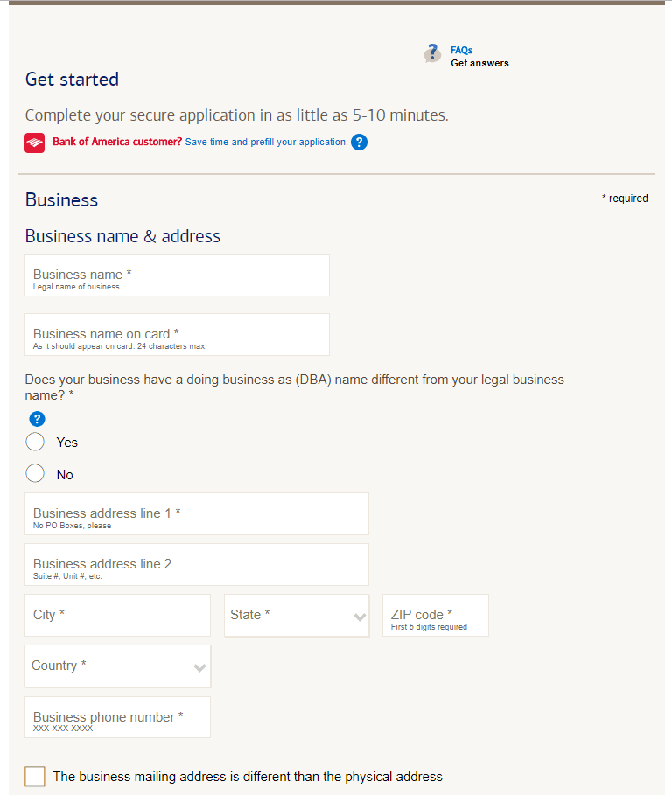Click Business address line 2 field
This screenshot has width=672, height=795.
(197, 564)
